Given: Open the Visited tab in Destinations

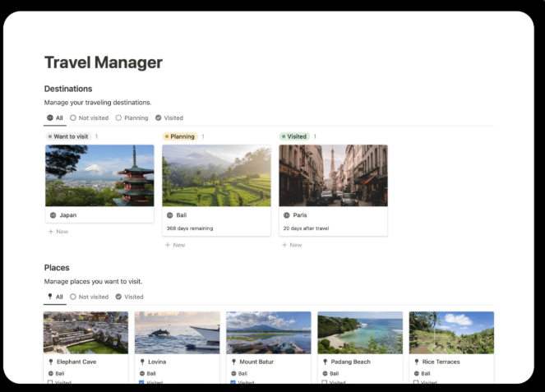Looking at the screenshot, I should tap(169, 118).
